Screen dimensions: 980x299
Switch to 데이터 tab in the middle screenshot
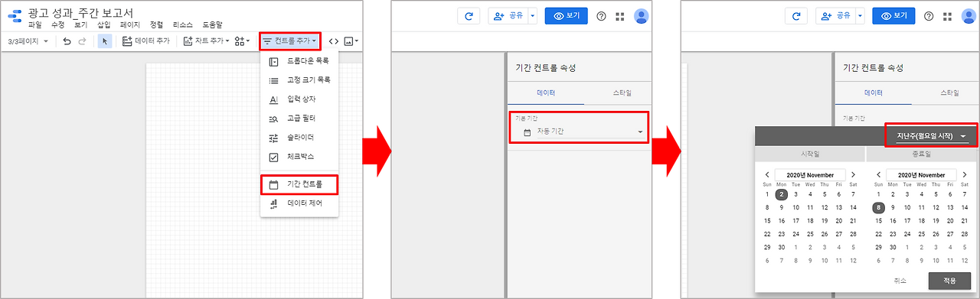coord(546,93)
